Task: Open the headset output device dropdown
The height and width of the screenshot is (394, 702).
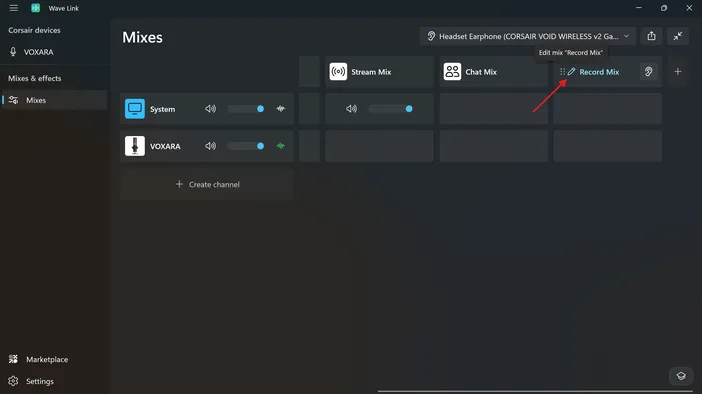Action: 527,36
